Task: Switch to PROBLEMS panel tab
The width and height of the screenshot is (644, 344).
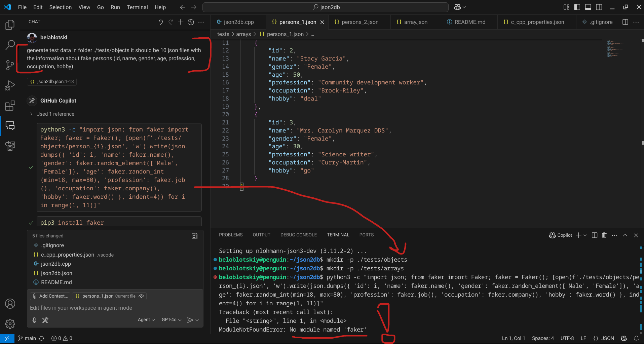Action: (x=231, y=235)
